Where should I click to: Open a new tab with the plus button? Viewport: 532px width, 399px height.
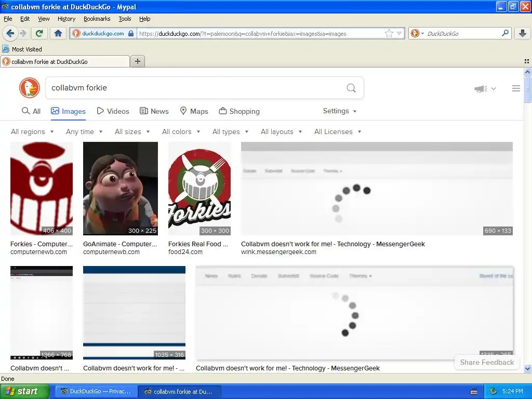click(x=137, y=61)
